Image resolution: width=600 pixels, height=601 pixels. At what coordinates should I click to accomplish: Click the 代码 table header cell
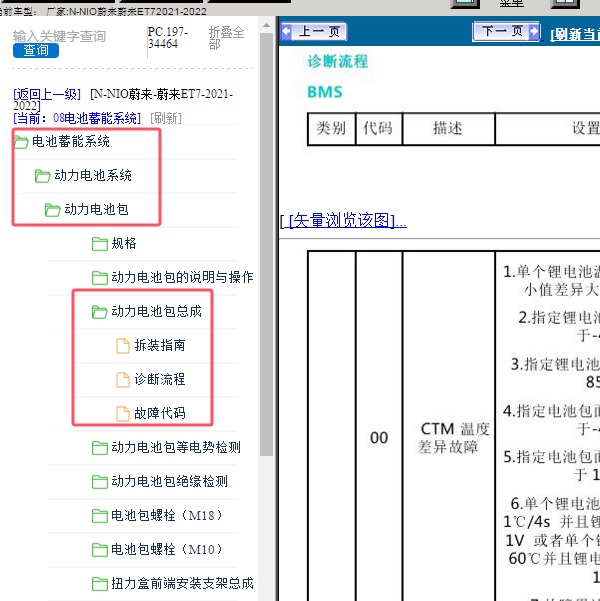(378, 128)
